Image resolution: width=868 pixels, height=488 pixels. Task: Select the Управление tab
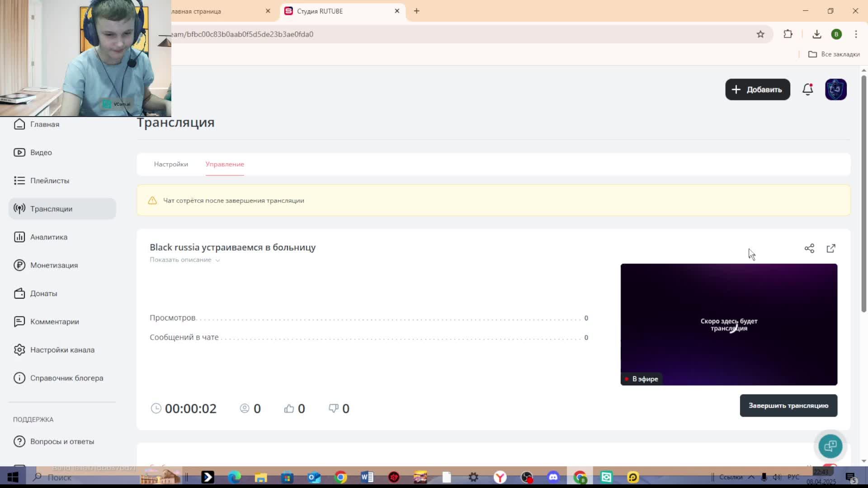pyautogui.click(x=225, y=164)
